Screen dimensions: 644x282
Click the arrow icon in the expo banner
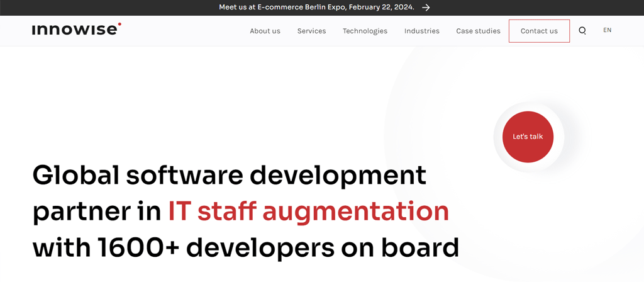click(x=426, y=8)
